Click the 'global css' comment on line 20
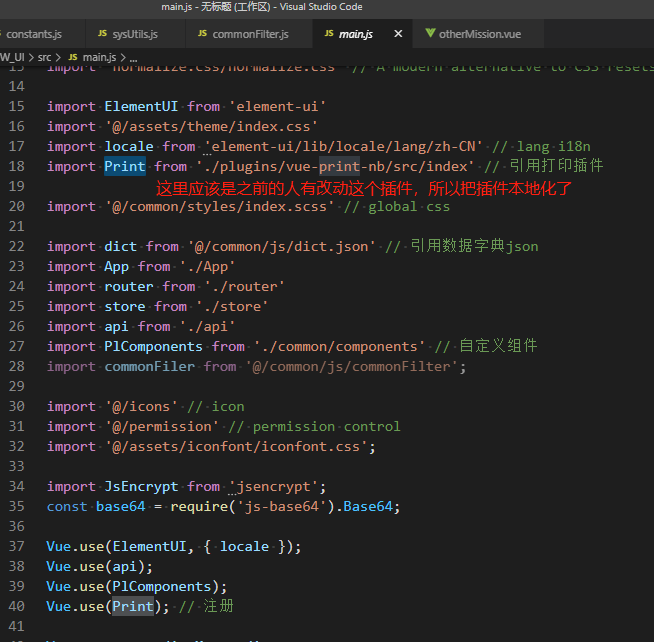This screenshot has height=642, width=654. point(409,206)
